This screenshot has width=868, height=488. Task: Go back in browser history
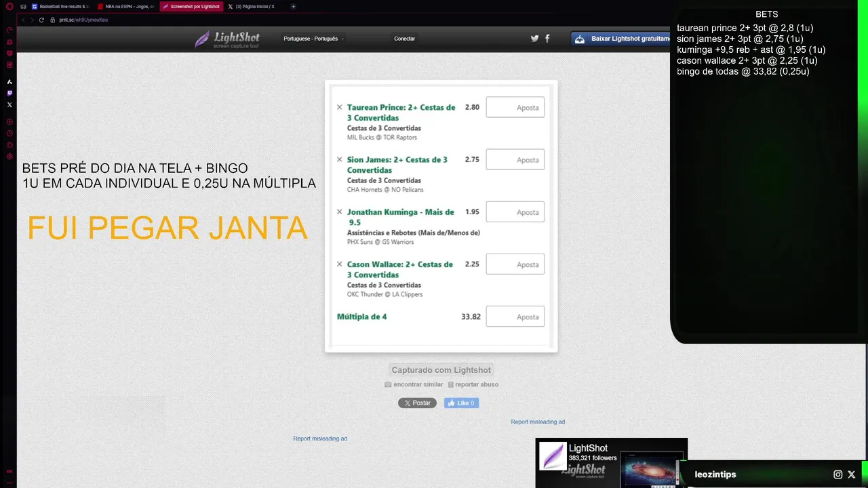coord(23,20)
